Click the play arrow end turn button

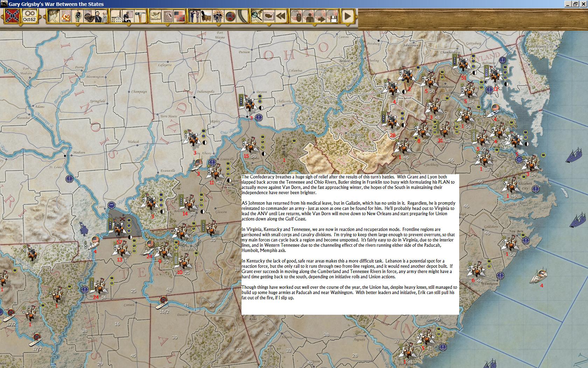(x=348, y=16)
